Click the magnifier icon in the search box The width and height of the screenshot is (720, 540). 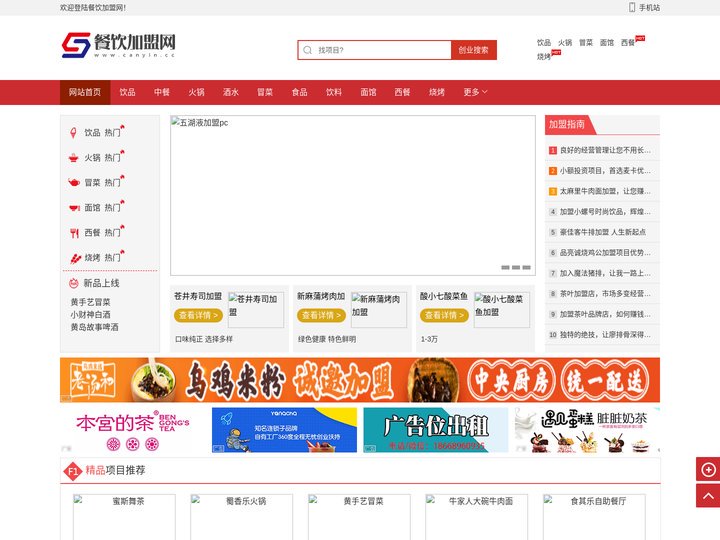(x=308, y=50)
